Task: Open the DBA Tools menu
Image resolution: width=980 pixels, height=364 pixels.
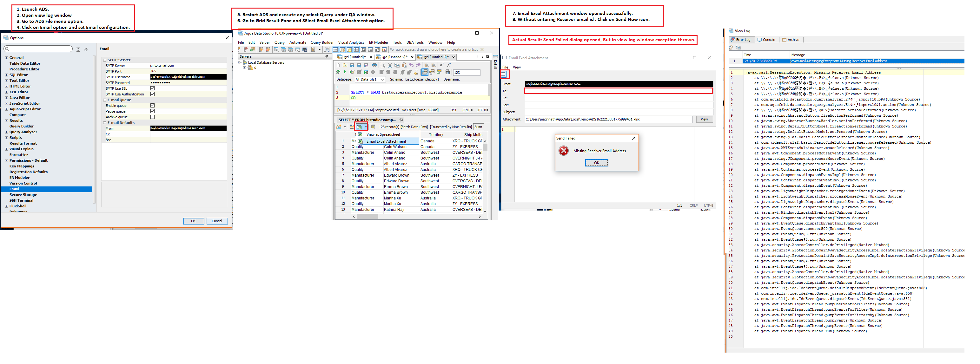Action: point(415,42)
